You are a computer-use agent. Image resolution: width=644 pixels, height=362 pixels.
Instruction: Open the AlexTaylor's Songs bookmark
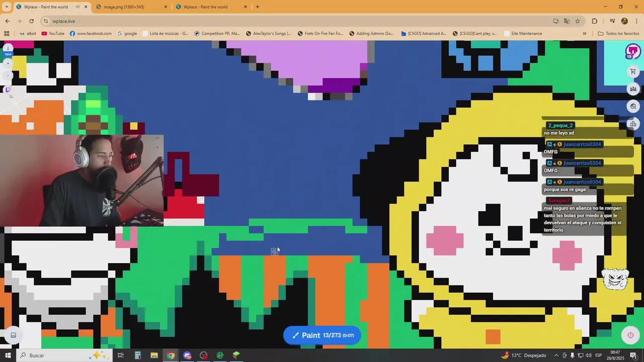click(x=268, y=34)
